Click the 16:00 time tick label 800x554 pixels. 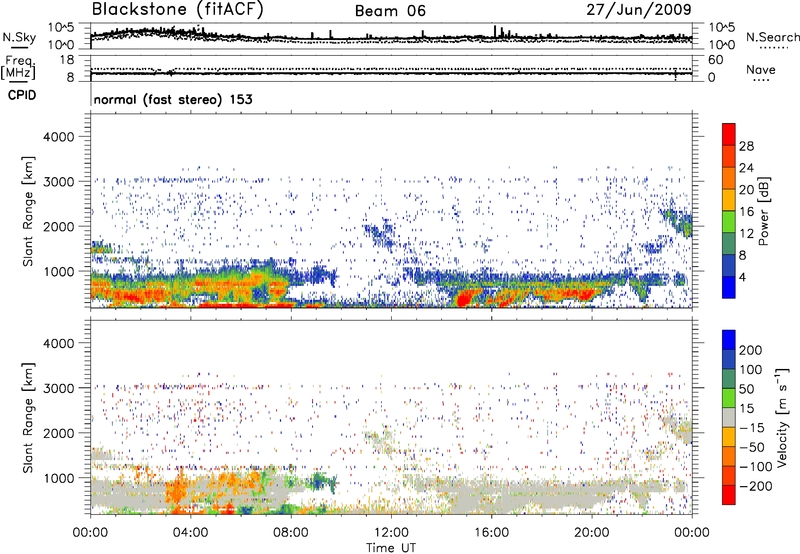pos(491,533)
